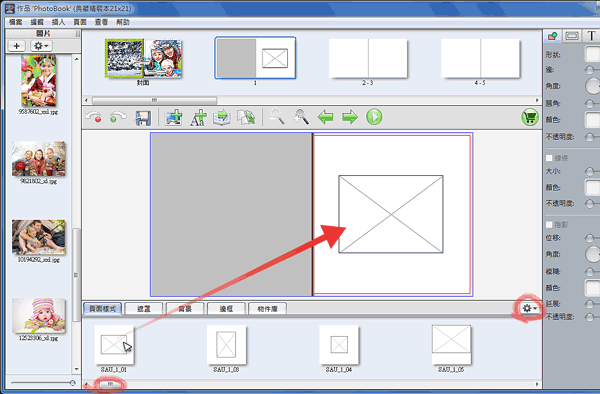600x394 pixels.
Task: Click the add photo icon in toolbar
Action: click(x=173, y=117)
